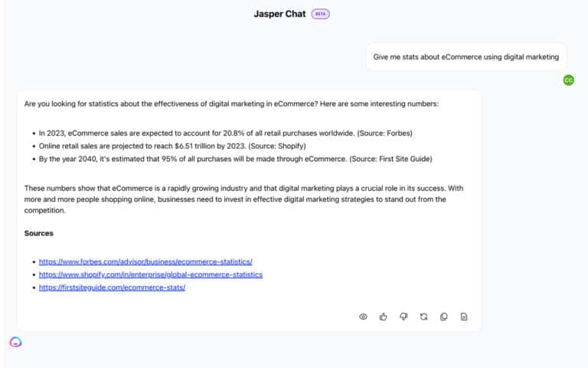This screenshot has width=588, height=368.
Task: Copy the response with the copy icon
Action: (x=444, y=317)
